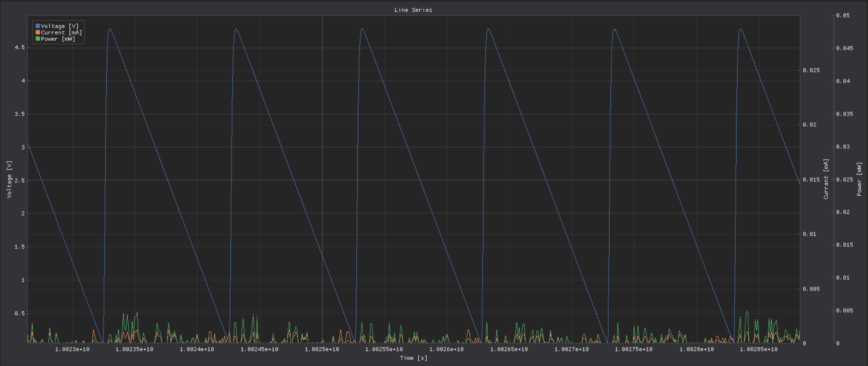
Task: Click the x-axis tick '1.0023e+10'
Action: pyautogui.click(x=72, y=349)
